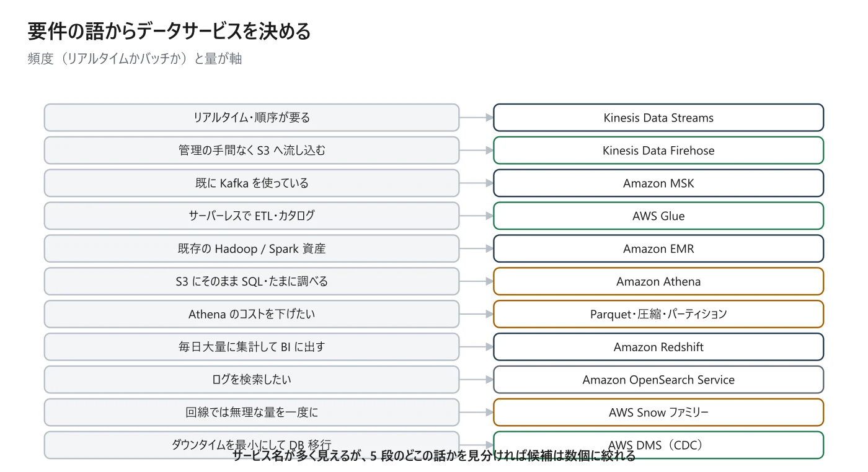The width and height of the screenshot is (868, 472).
Task: Select the Kinesis Data Streams box
Action: tap(658, 118)
